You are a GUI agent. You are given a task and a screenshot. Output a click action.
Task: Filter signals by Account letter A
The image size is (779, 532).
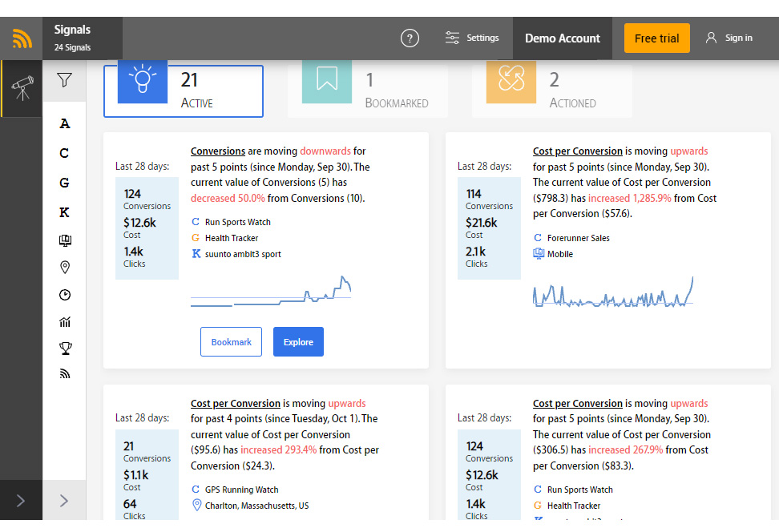point(65,123)
